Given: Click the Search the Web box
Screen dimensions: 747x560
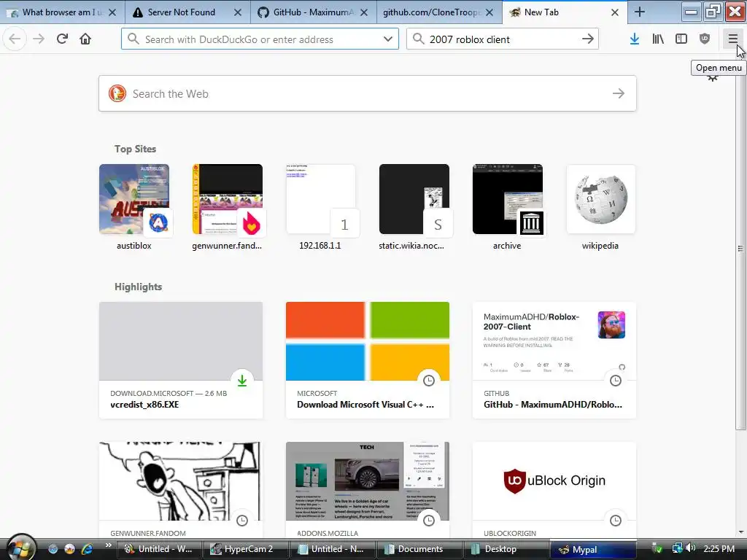Looking at the screenshot, I should 368,93.
